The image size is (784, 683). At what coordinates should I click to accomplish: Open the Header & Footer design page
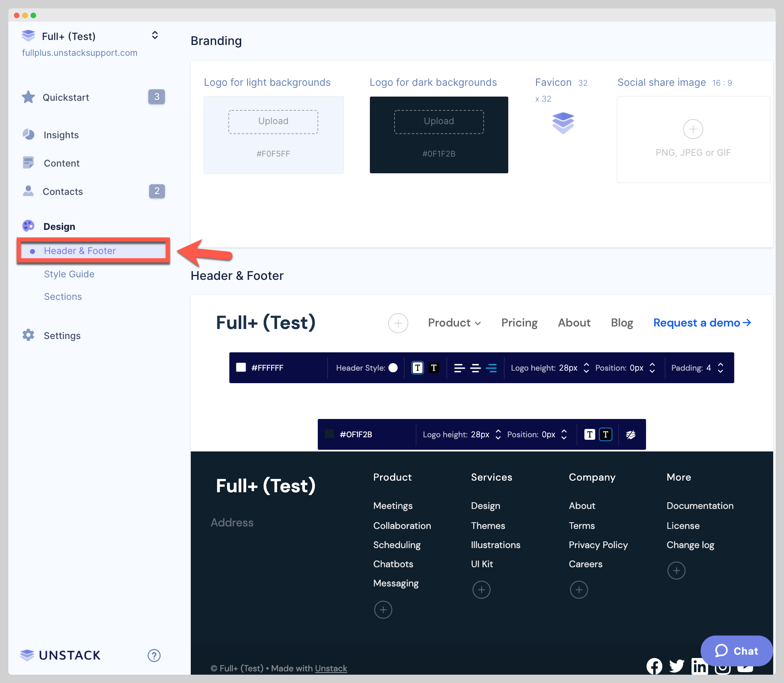[80, 250]
